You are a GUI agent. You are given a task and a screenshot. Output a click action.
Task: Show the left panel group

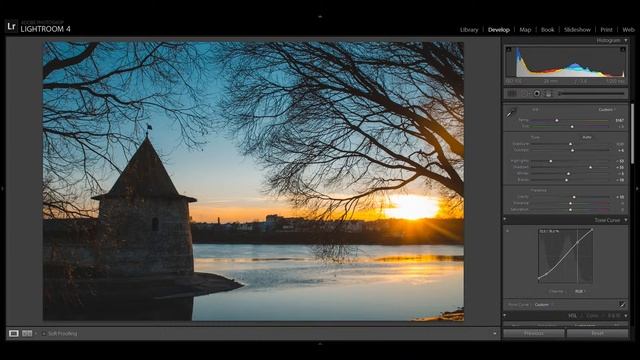tap(2, 189)
